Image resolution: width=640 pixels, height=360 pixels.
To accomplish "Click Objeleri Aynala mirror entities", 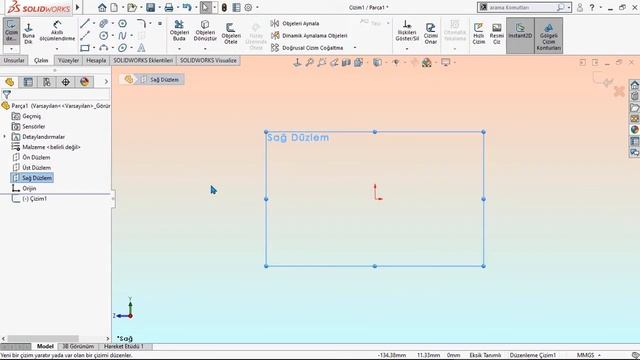I will click(295, 24).
